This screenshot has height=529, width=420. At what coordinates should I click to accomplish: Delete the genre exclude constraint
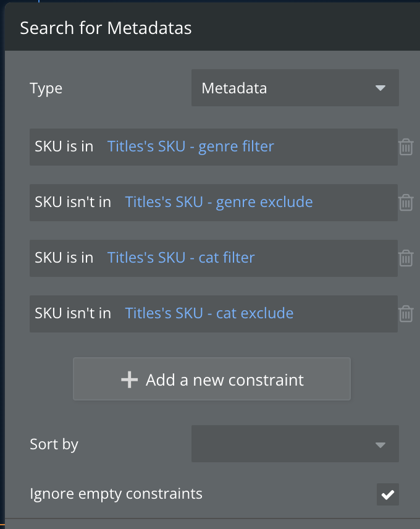(406, 203)
